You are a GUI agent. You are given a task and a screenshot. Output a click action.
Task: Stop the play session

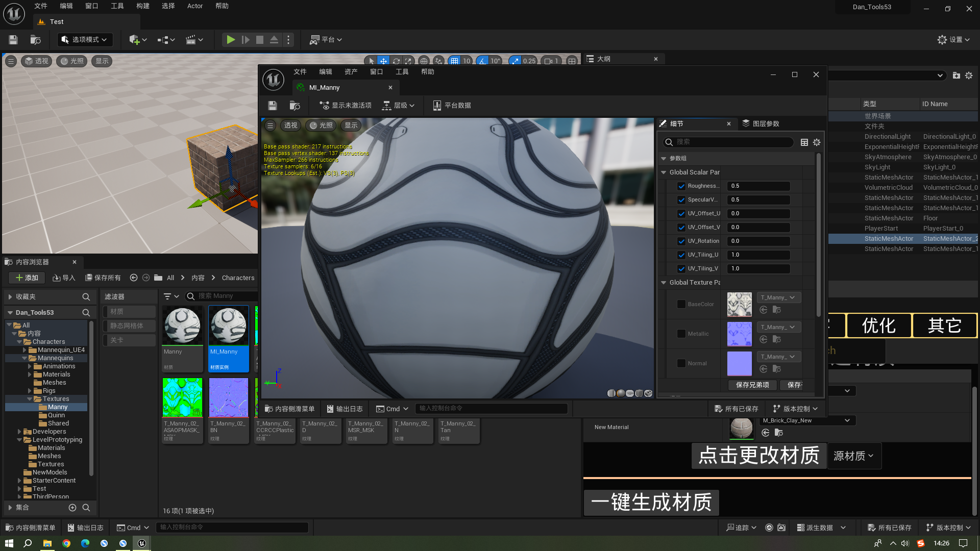click(x=260, y=40)
